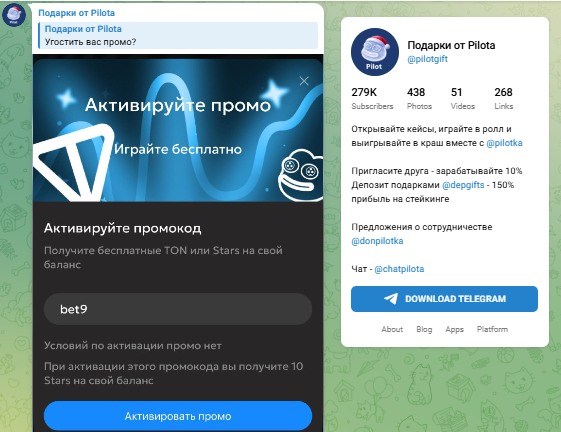Open the @chatpilota chat link
561x432 pixels.
coord(399,269)
